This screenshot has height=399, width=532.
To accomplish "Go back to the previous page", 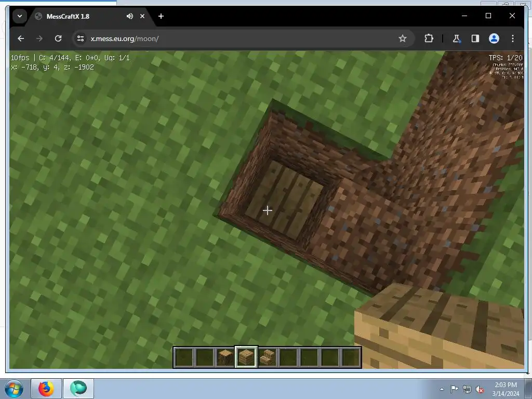I will pyautogui.click(x=21, y=38).
